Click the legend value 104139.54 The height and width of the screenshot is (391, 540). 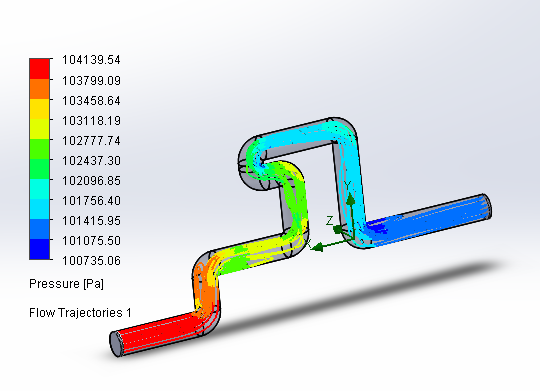[91, 60]
